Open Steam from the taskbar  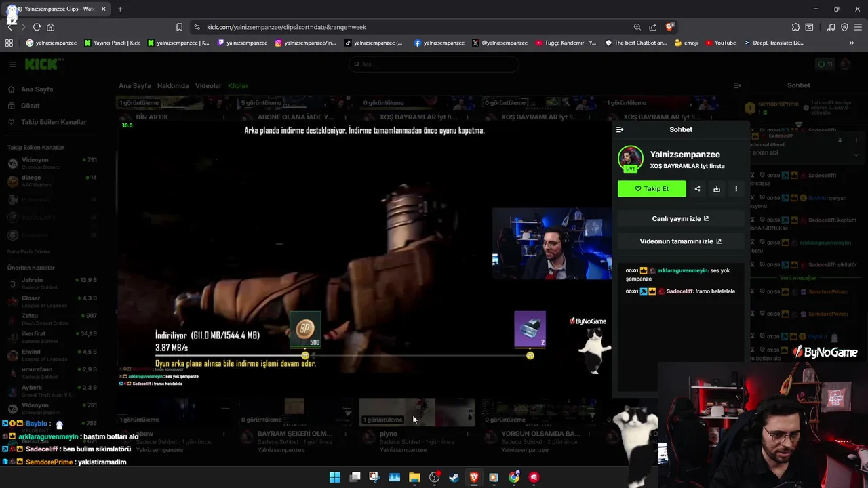pyautogui.click(x=454, y=477)
